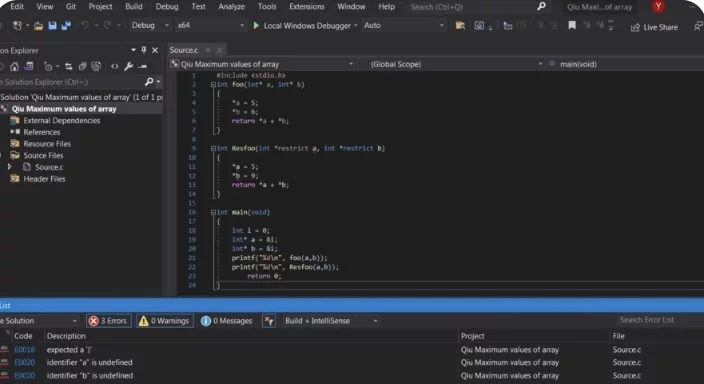Select the Source.c editor tab

[x=184, y=50]
